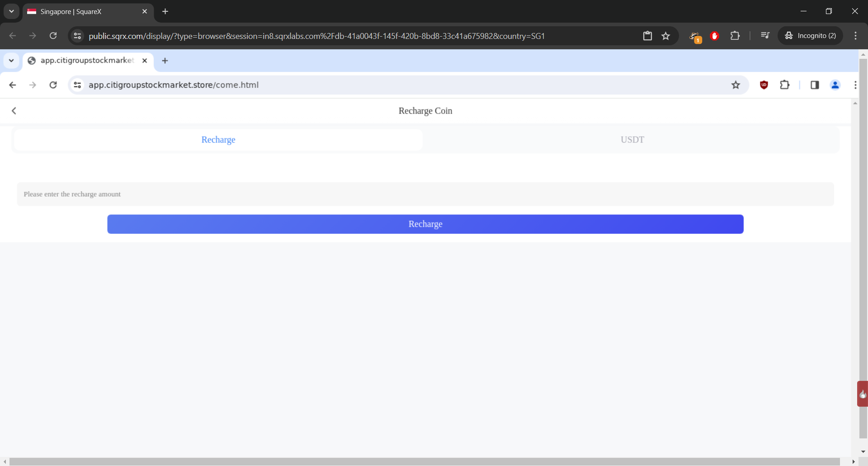
Task: Expand the inner browser tab list dropdown
Action: [x=11, y=61]
